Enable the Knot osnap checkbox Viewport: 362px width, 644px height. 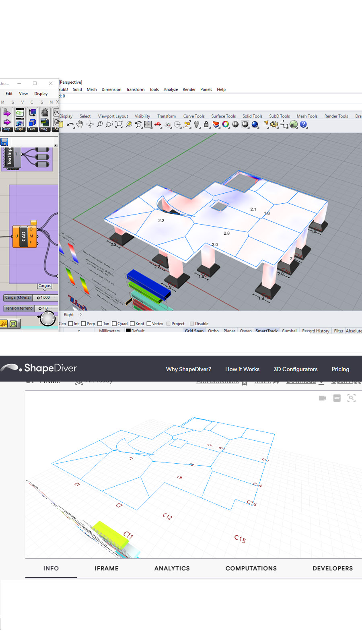click(x=132, y=324)
